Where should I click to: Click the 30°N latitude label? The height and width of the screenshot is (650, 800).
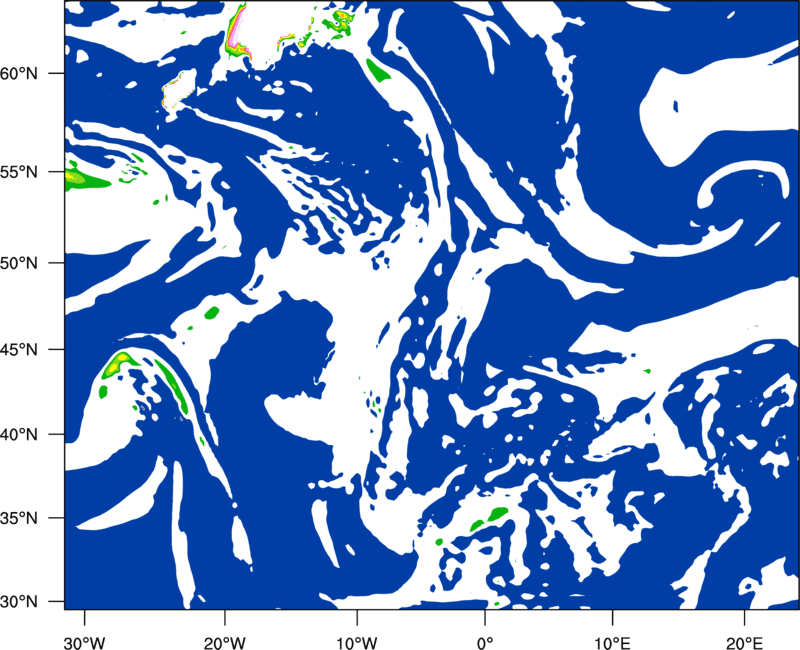click(19, 602)
